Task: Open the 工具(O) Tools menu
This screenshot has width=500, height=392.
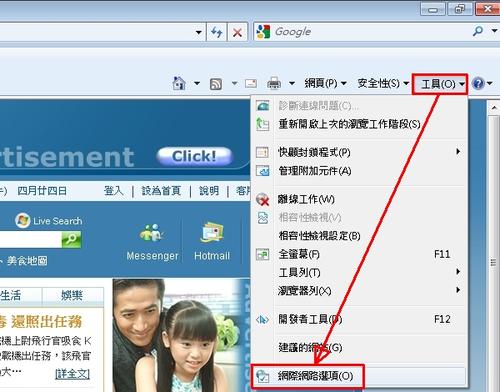Action: (440, 84)
